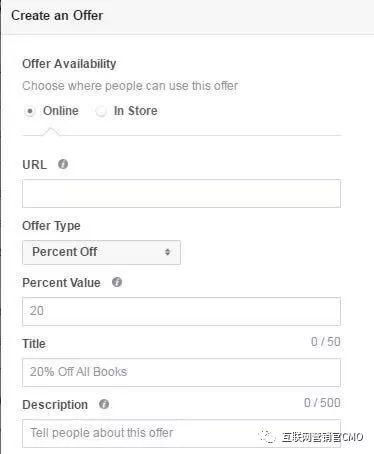
Task: Select the Online radio button
Action: (30, 111)
